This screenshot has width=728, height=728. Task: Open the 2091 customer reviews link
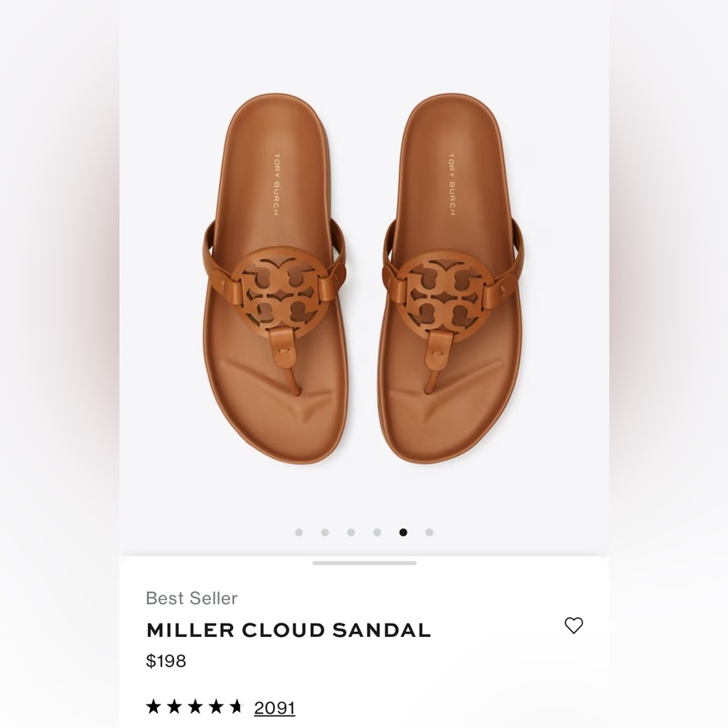pos(275,706)
